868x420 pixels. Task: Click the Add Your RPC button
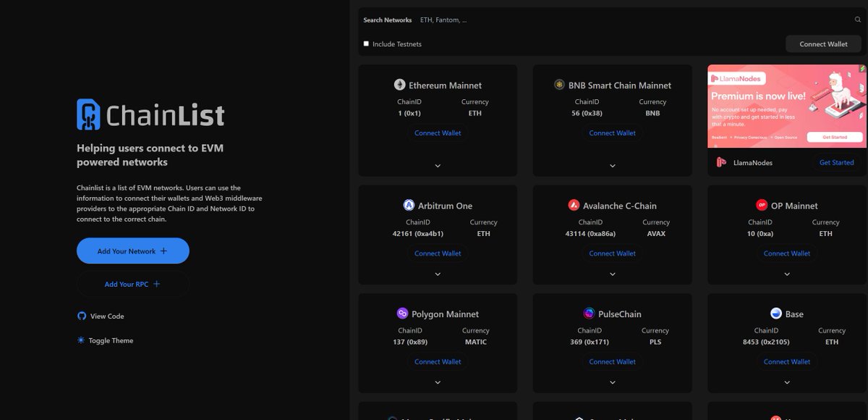click(132, 284)
